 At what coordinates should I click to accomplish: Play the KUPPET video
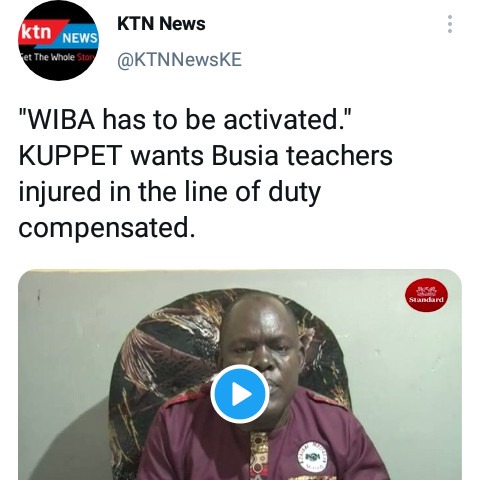[240, 394]
